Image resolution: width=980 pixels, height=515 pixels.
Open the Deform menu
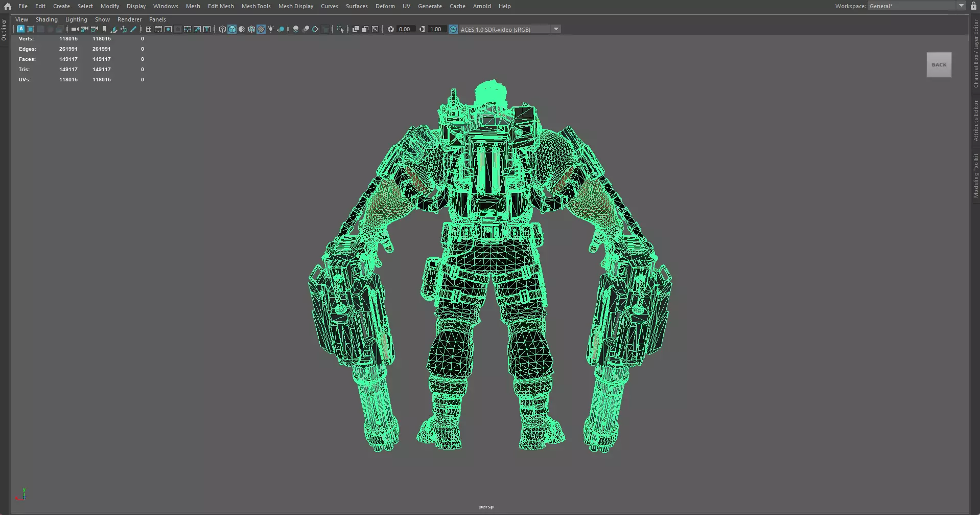point(385,6)
